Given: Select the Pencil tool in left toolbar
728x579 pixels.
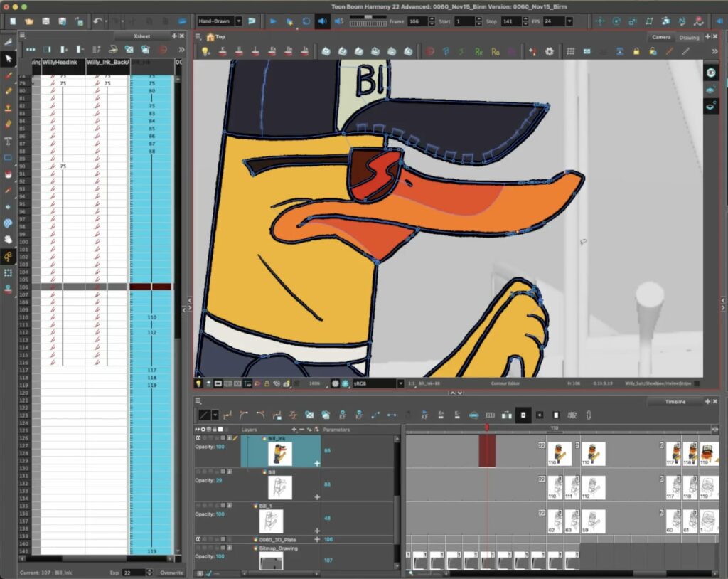Looking at the screenshot, I should (8, 92).
